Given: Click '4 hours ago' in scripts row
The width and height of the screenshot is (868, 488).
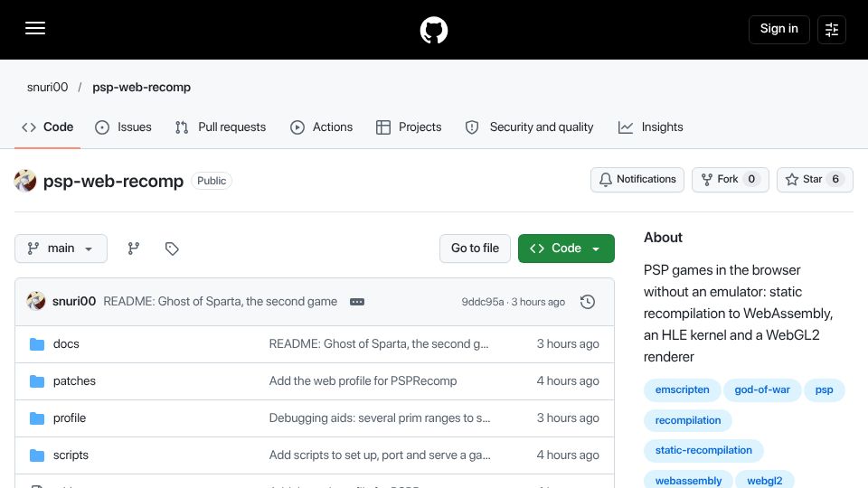Looking at the screenshot, I should [x=568, y=455].
